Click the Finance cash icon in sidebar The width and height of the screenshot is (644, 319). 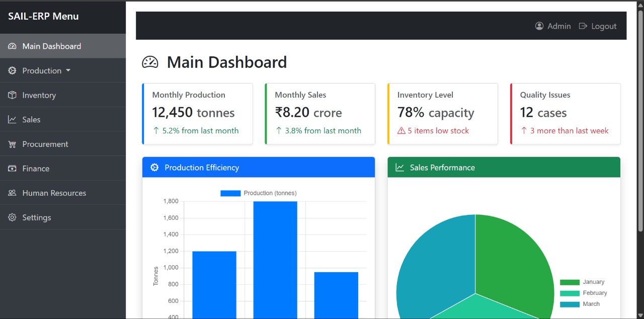(x=12, y=169)
